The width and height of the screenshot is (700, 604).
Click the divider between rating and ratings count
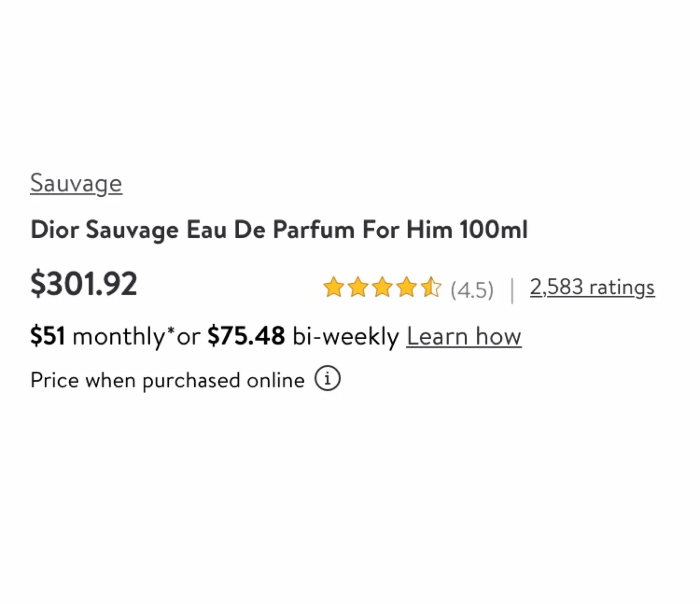click(x=512, y=288)
